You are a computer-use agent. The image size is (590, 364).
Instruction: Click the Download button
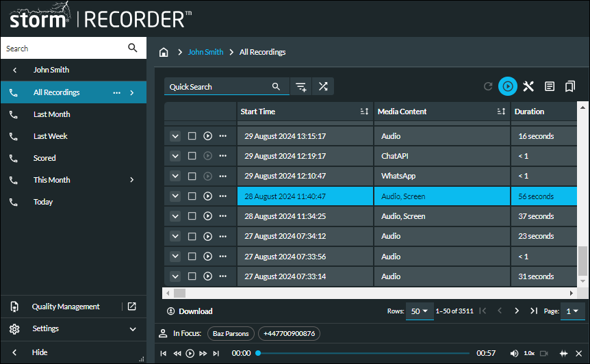pos(190,311)
